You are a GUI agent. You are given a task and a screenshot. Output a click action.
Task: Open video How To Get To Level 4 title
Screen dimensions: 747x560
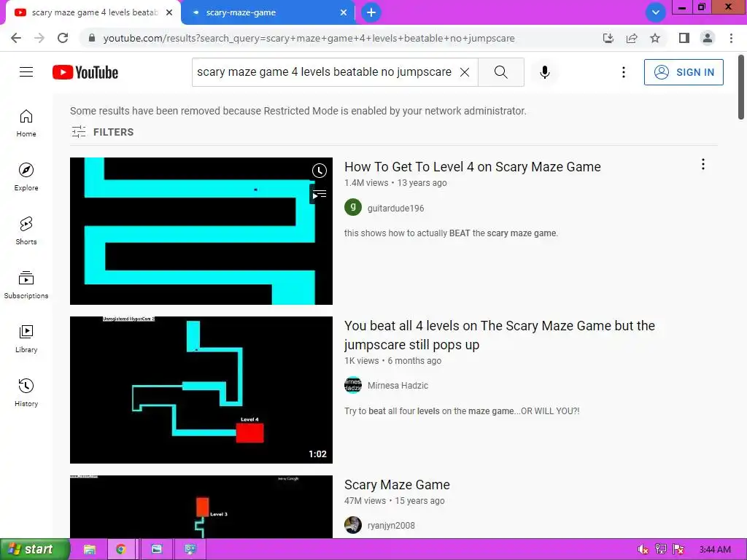tap(472, 167)
